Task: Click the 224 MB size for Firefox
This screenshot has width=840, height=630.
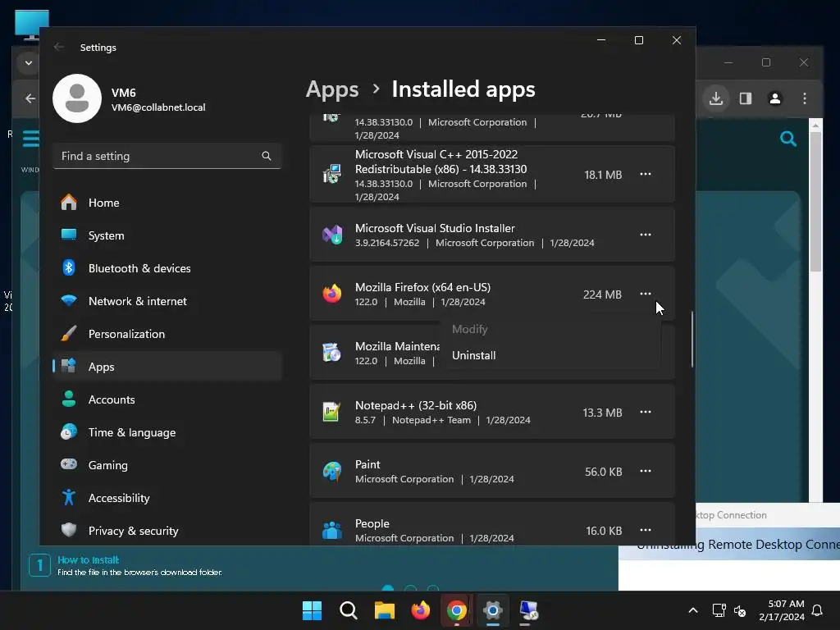Action: pyautogui.click(x=602, y=294)
